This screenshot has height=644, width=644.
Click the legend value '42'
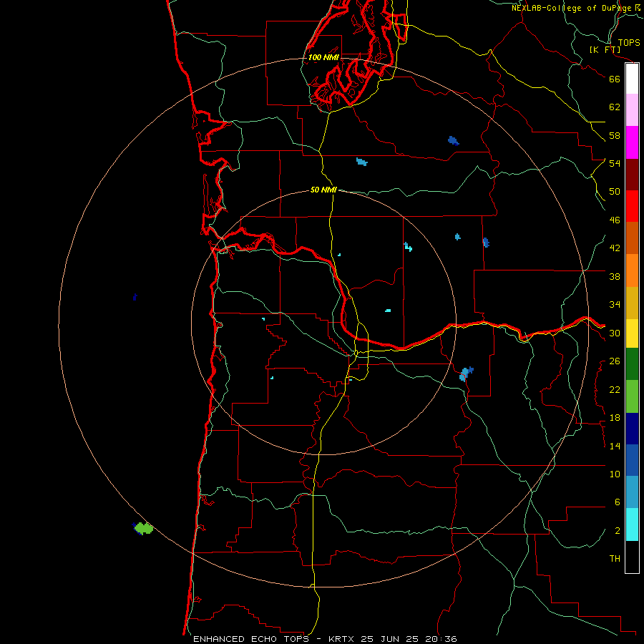click(615, 248)
